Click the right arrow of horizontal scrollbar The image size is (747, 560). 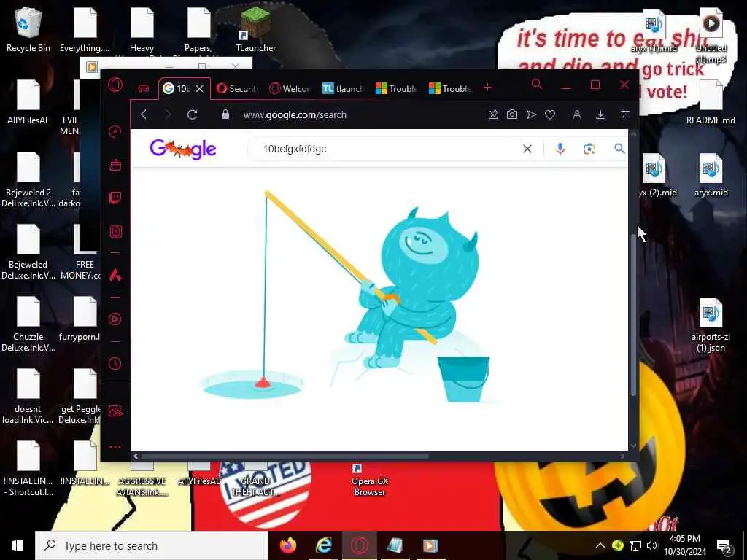coord(622,456)
